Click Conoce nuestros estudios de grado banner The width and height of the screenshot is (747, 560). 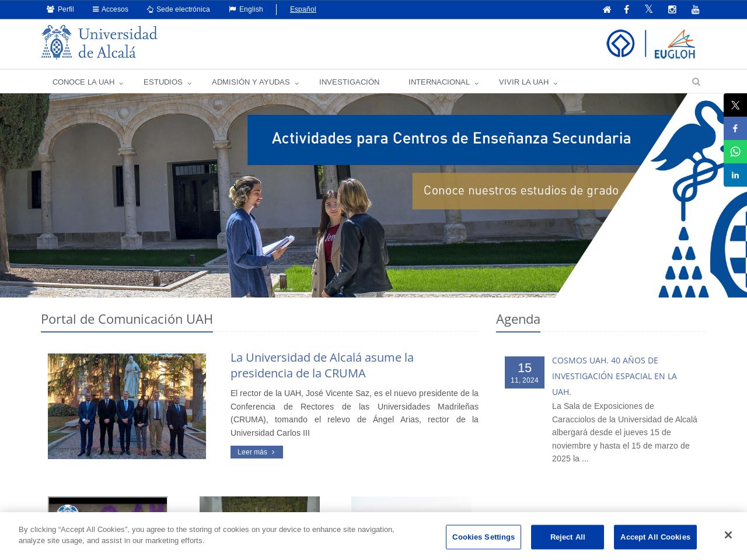tap(521, 191)
